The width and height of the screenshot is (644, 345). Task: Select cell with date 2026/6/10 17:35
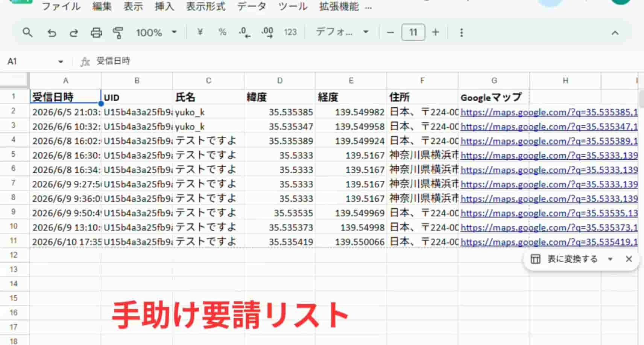(x=65, y=242)
